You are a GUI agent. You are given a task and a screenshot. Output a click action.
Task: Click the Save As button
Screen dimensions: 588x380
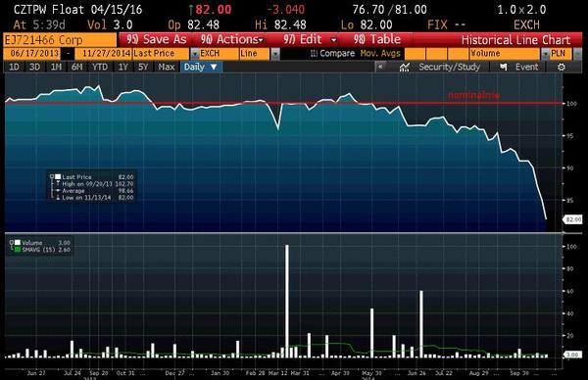(x=157, y=39)
